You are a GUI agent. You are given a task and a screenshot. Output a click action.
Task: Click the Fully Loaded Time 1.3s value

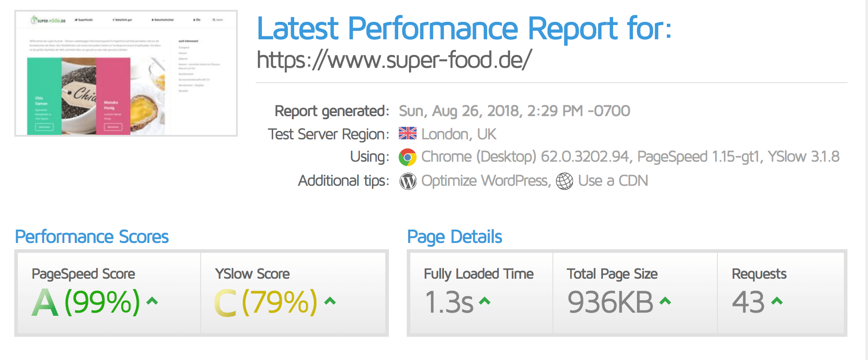click(449, 302)
